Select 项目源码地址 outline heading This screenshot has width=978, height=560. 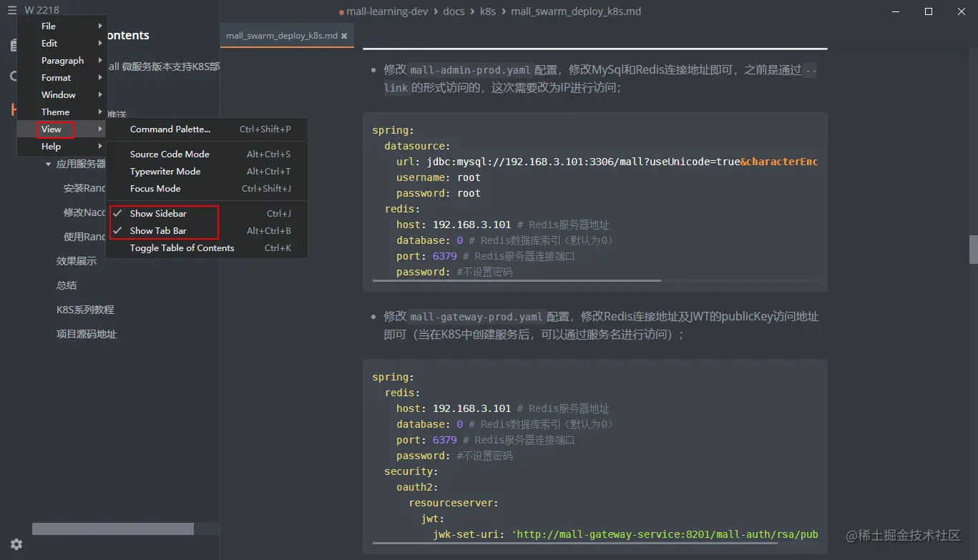(87, 334)
